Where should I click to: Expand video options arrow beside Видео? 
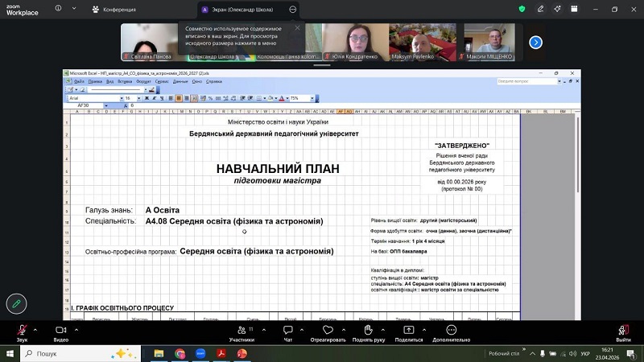(76, 326)
